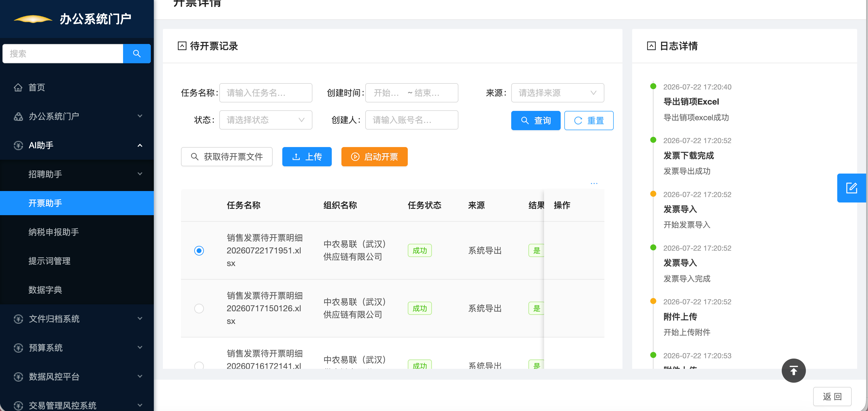Viewport: 868px width, 411px height.
Task: Expand the 数据风控平台 submenu chevron
Action: coord(140,376)
